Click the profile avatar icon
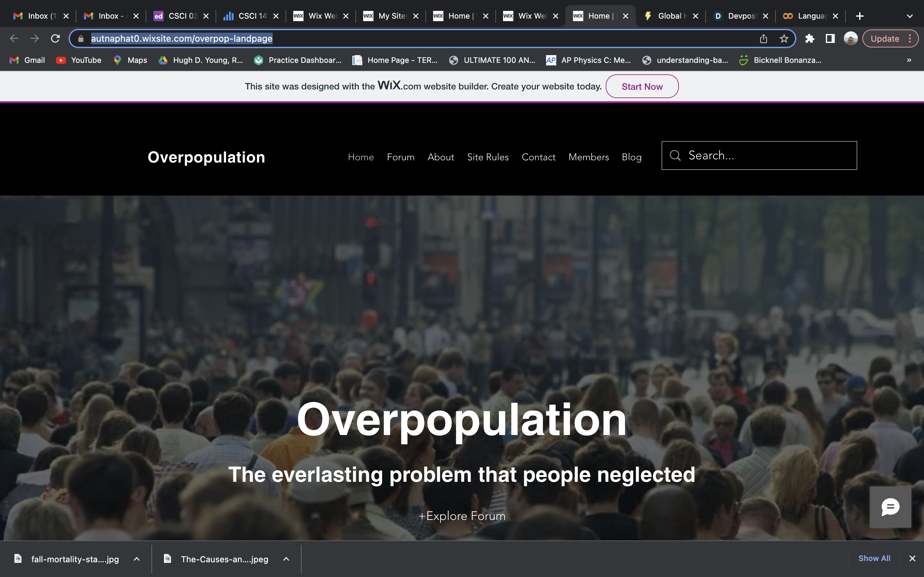The height and width of the screenshot is (577, 924). [850, 38]
